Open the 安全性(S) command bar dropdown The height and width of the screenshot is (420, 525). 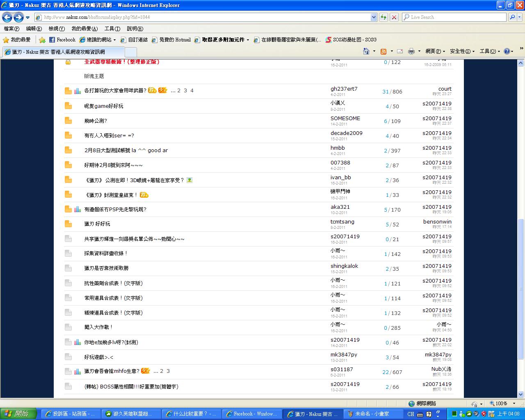click(462, 51)
